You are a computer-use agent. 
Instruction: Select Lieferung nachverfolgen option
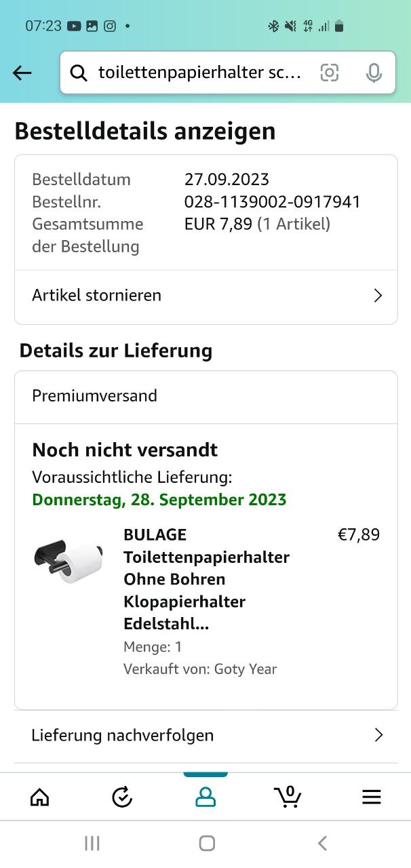(x=123, y=735)
